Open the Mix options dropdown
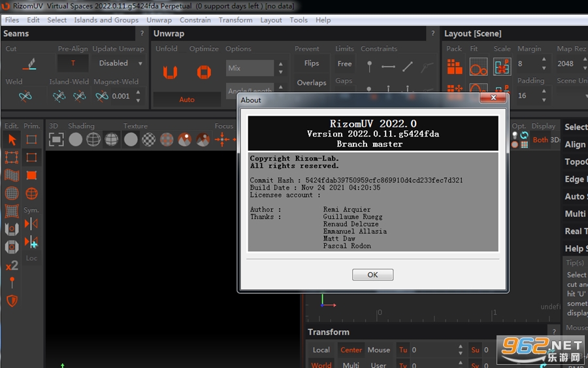 click(250, 68)
